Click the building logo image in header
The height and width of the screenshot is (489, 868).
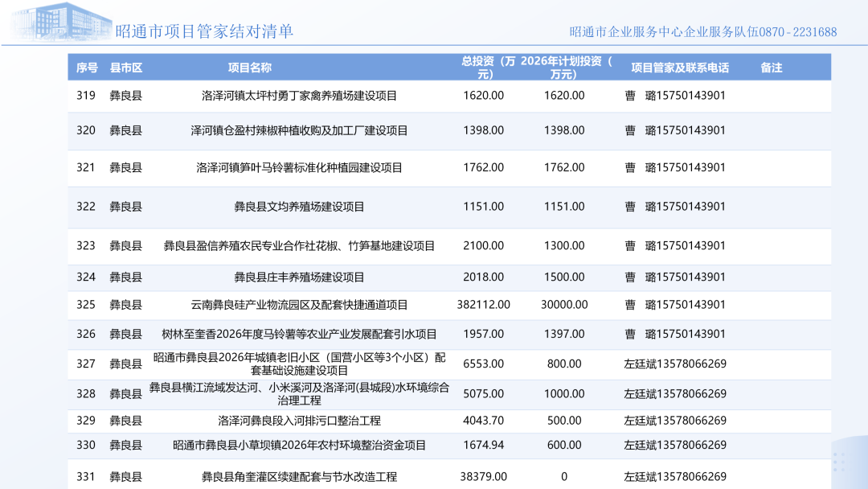(61, 23)
